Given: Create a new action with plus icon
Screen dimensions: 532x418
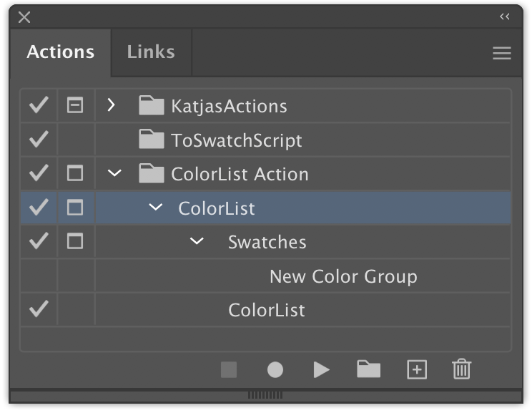Looking at the screenshot, I should click(x=417, y=369).
